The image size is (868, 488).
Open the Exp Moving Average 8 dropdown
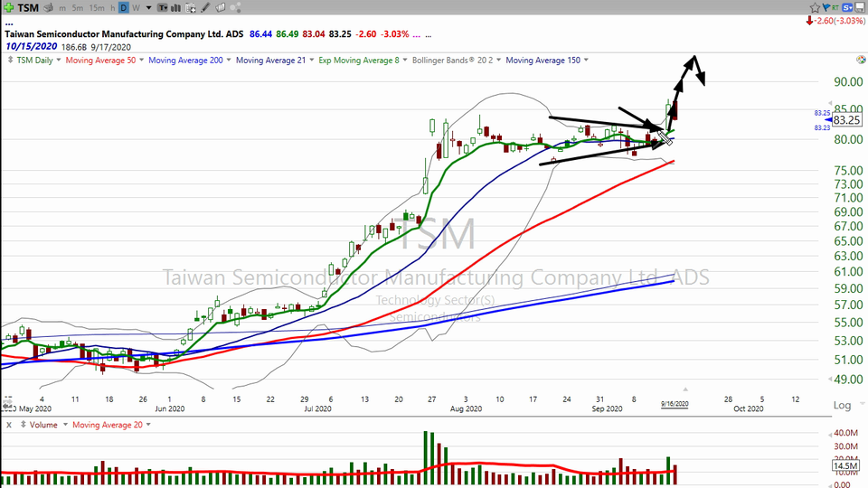(x=405, y=60)
